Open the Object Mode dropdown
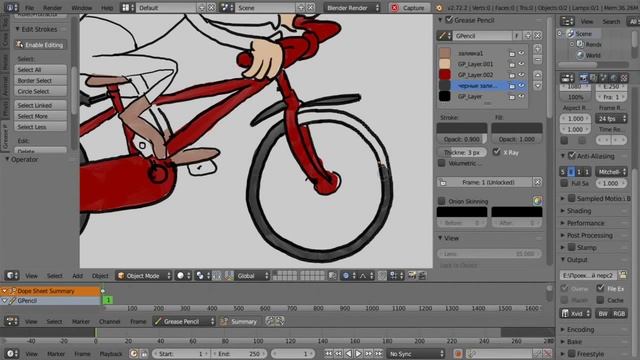Screen dimensions: 640x360 coord(144,276)
